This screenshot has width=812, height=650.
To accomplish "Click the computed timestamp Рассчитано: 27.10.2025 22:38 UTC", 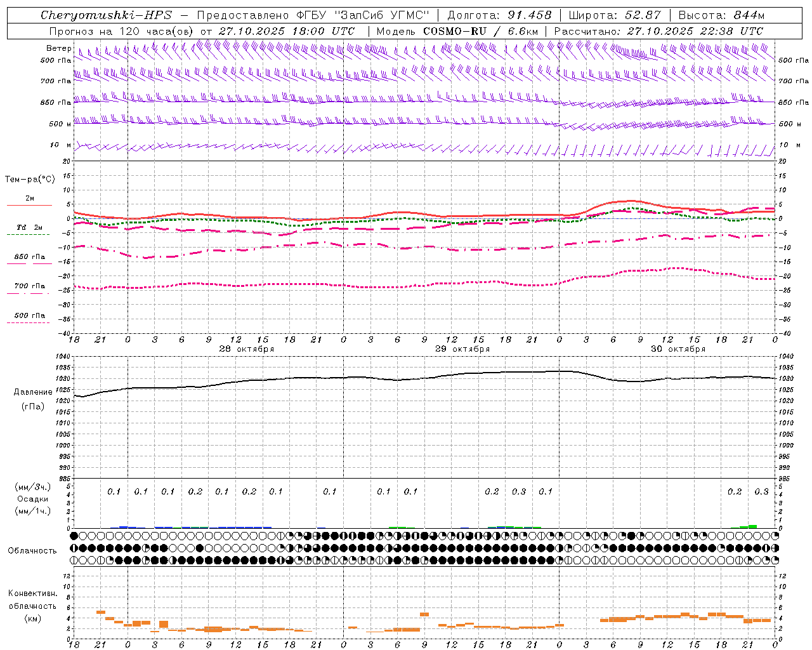I will 658,31.
